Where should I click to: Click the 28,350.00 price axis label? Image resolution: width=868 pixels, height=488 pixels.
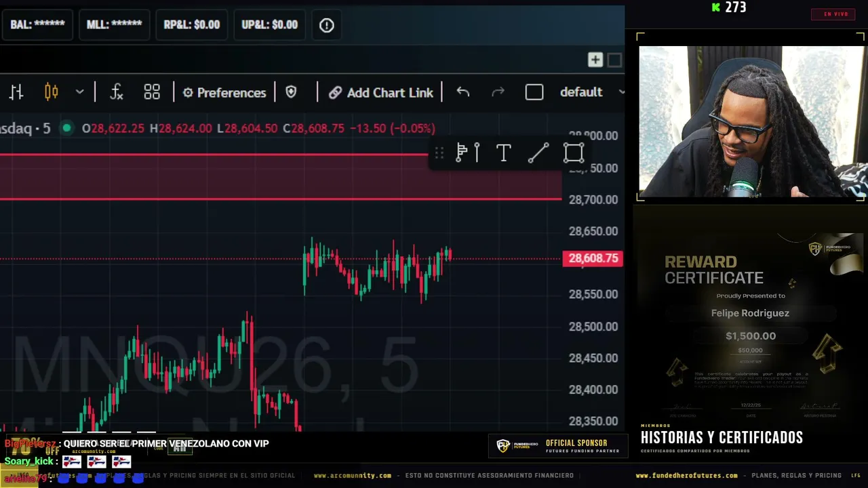click(x=593, y=421)
